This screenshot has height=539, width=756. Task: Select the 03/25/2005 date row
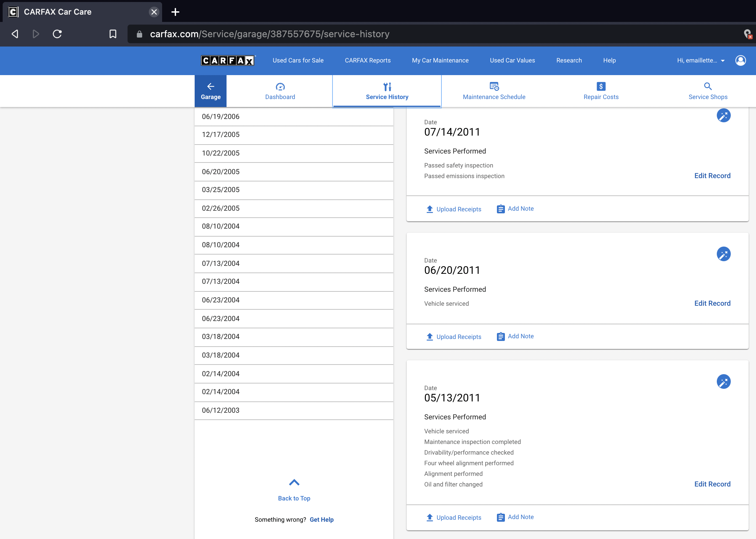pyautogui.click(x=294, y=190)
